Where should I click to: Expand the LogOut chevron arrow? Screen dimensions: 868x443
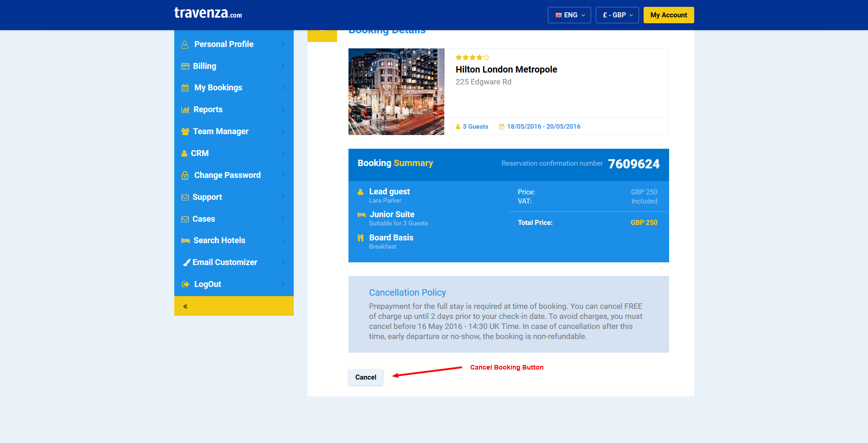point(283,284)
